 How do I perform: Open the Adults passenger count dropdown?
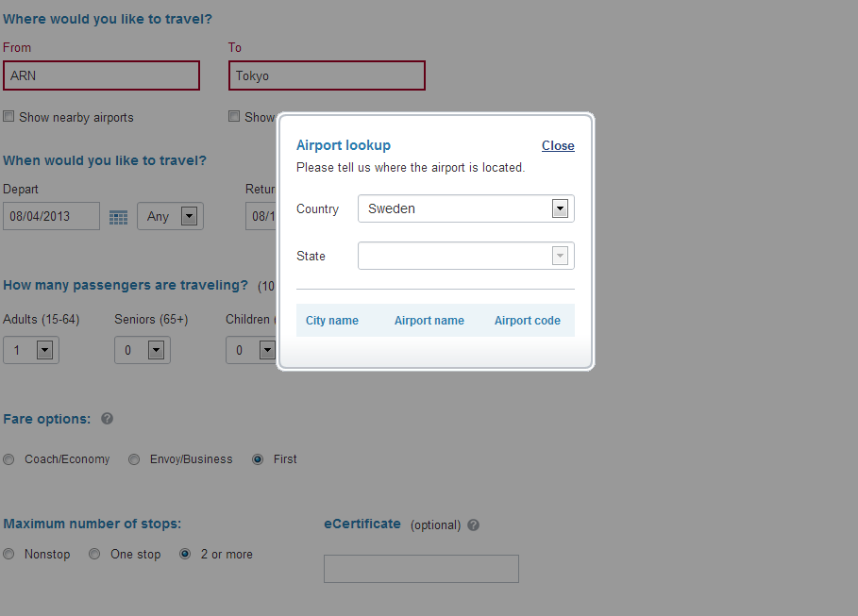(x=31, y=350)
